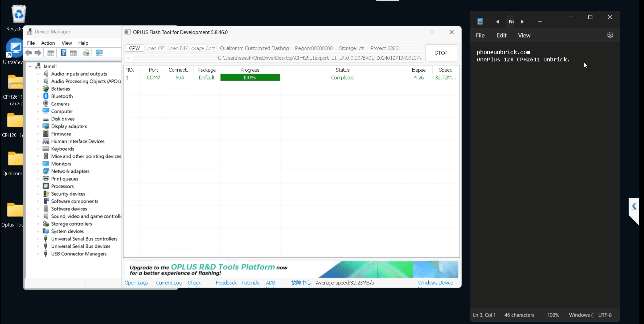Click the COM7 port cell
This screenshot has width=644, height=324.
click(x=153, y=77)
